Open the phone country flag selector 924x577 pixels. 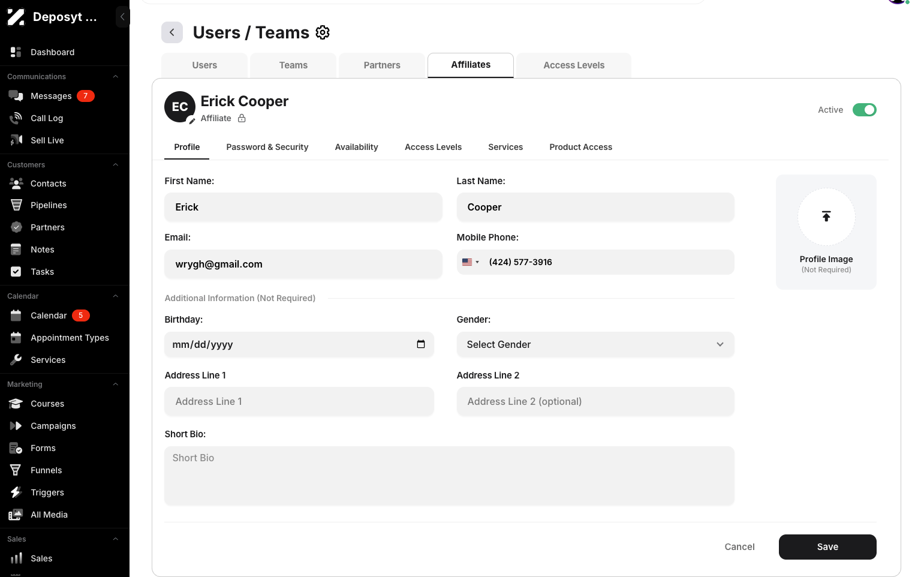click(471, 262)
